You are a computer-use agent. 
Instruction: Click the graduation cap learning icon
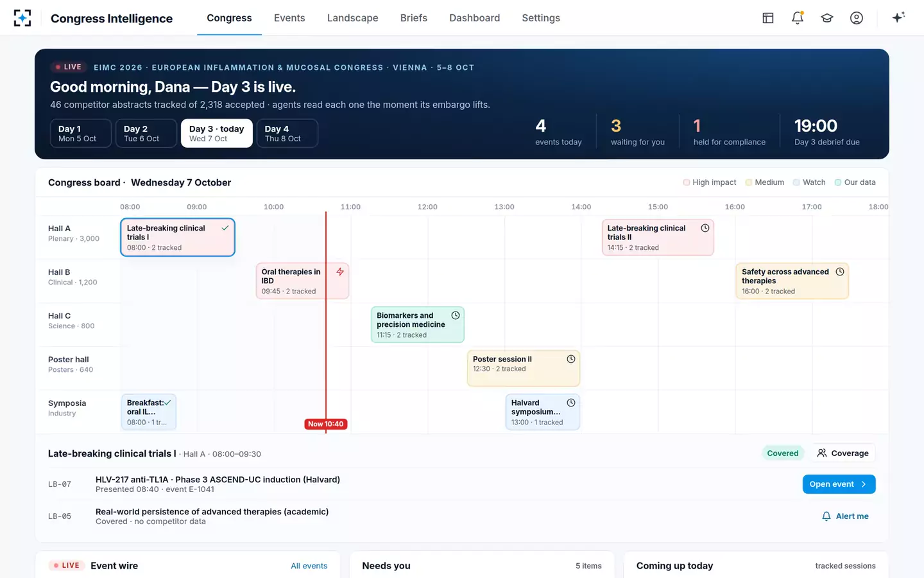pos(827,18)
